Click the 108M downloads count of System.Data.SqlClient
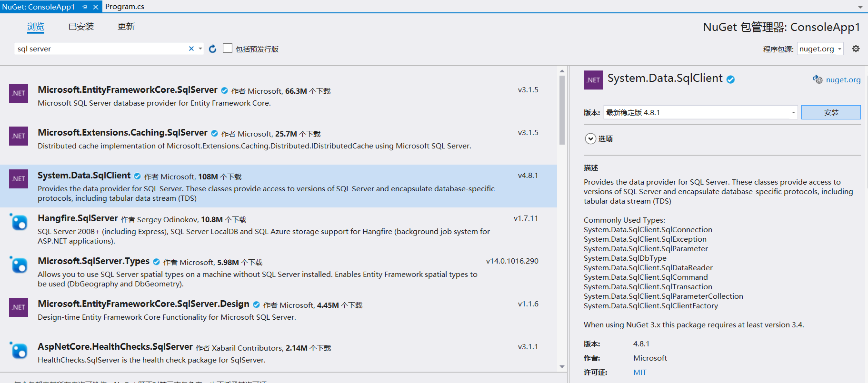This screenshot has width=868, height=383. [x=208, y=177]
